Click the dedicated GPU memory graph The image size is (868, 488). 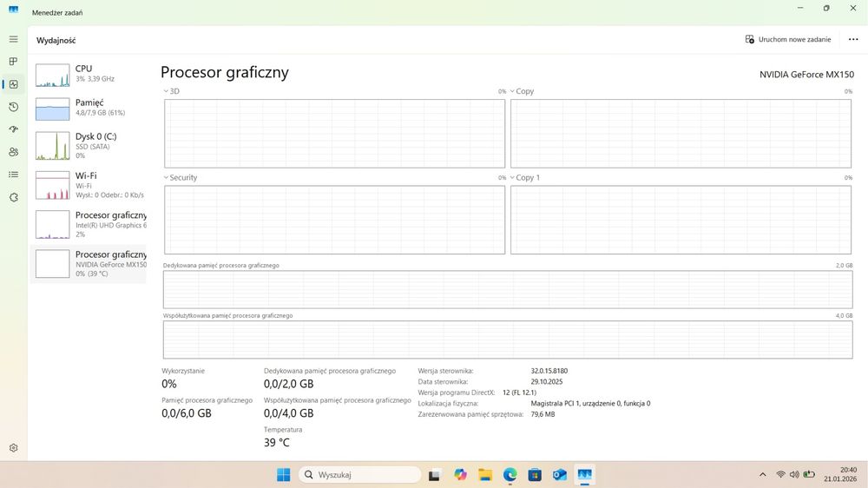508,290
